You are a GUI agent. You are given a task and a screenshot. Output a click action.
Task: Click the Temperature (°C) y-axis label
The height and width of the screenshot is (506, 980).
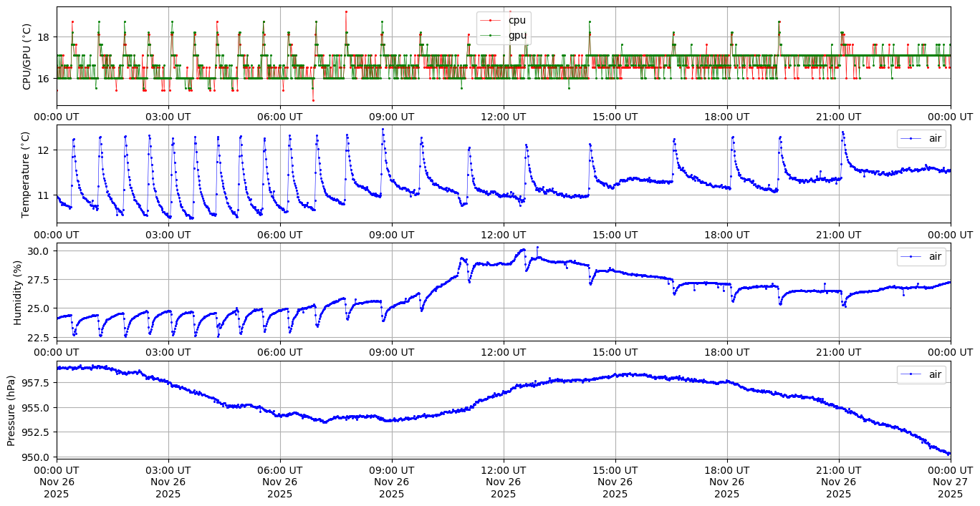[27, 174]
